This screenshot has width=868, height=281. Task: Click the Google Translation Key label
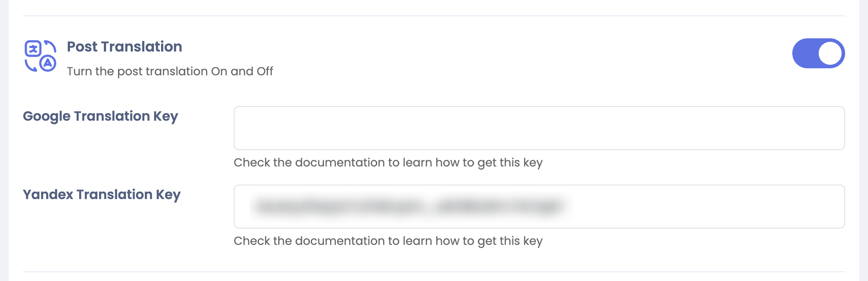(100, 116)
